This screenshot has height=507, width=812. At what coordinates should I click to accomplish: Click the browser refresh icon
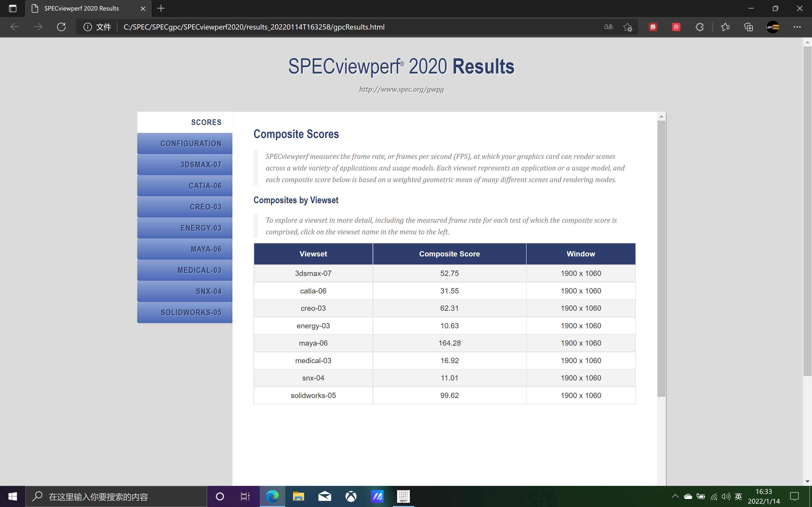(61, 27)
